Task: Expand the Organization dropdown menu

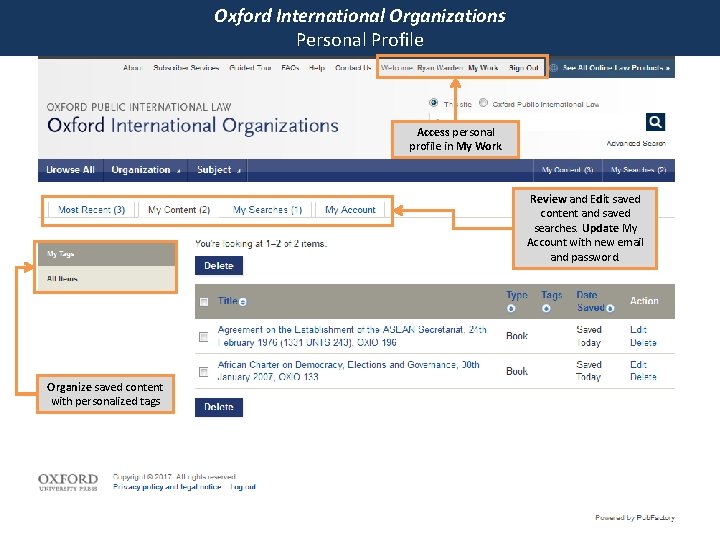Action: (146, 170)
